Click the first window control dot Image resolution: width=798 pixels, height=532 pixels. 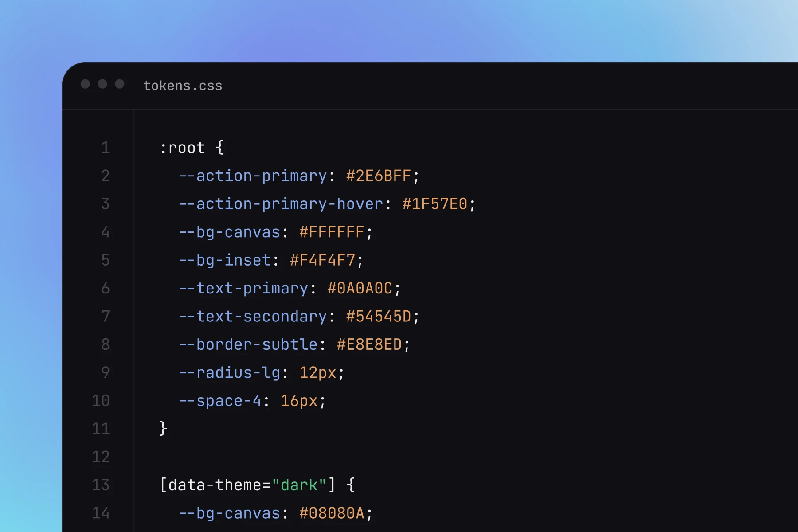click(x=86, y=84)
